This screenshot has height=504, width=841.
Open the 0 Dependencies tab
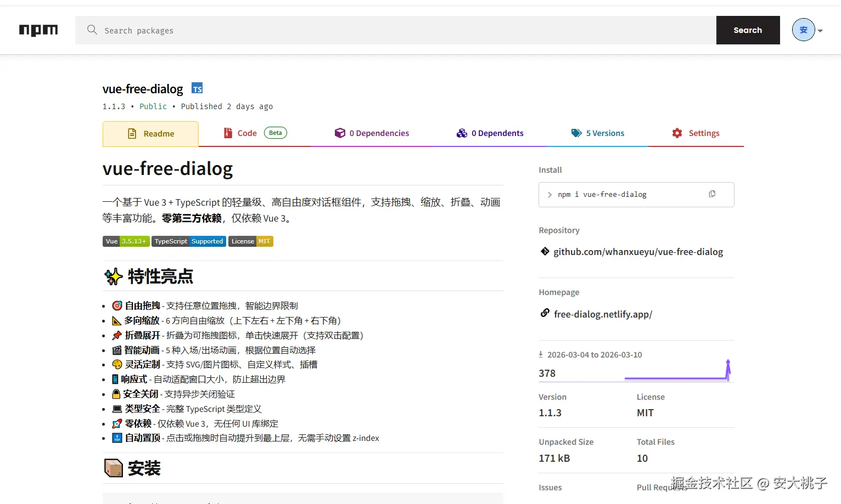[372, 133]
